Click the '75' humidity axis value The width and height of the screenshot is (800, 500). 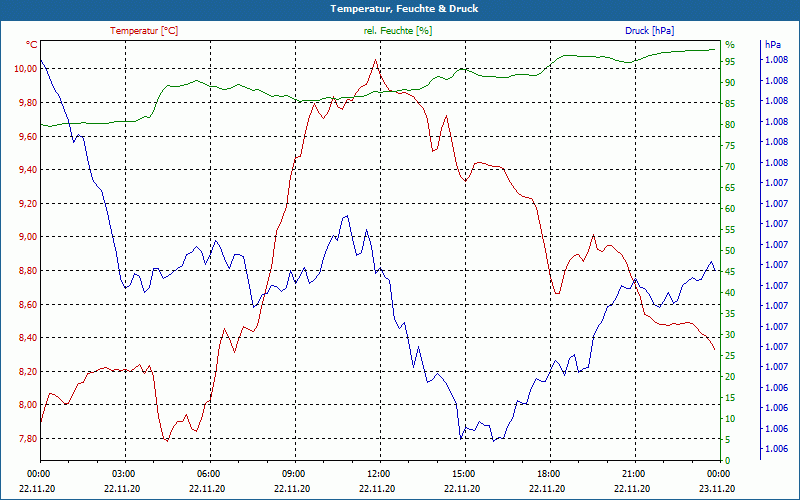point(730,146)
